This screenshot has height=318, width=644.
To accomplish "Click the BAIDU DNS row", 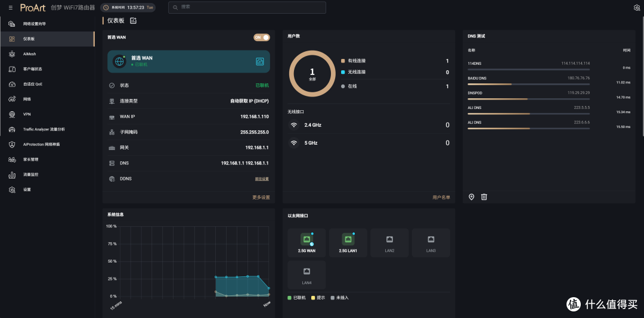I will click(549, 81).
